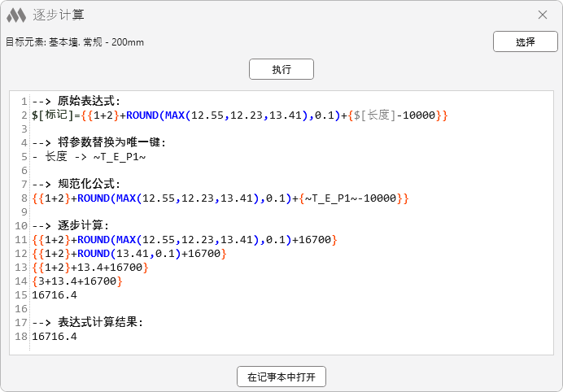The height and width of the screenshot is (392, 563).
Task: Click the app logo in title bar
Action: coord(16,15)
